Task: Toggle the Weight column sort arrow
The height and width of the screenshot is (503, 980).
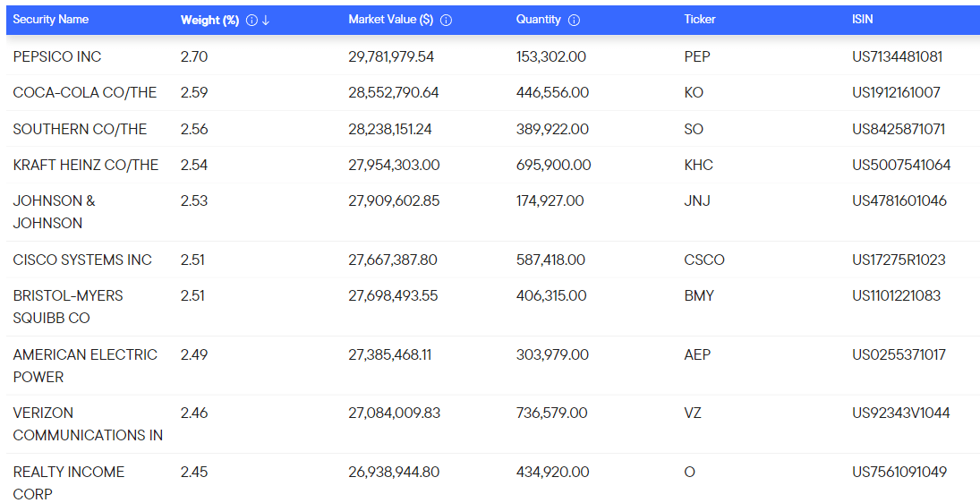Action: pyautogui.click(x=266, y=20)
